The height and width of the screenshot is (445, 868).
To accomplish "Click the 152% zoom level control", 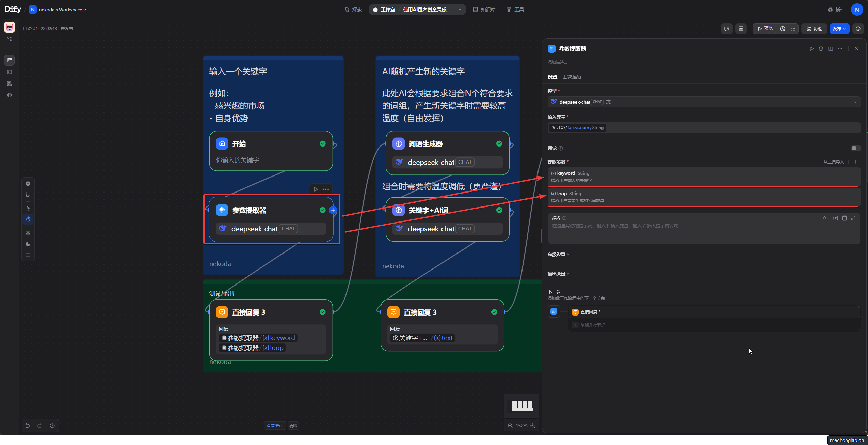I will tap(521, 426).
